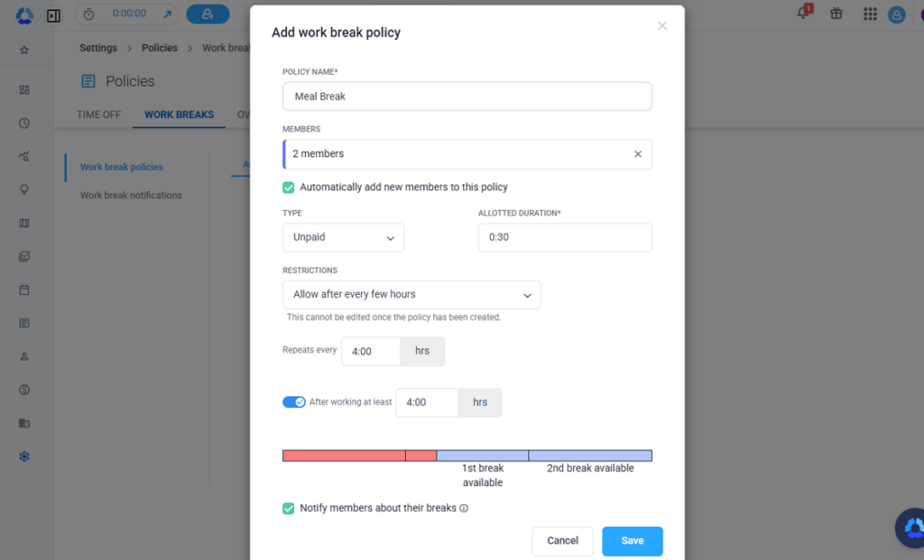
Task: Open the apps grid icon
Action: (x=870, y=14)
